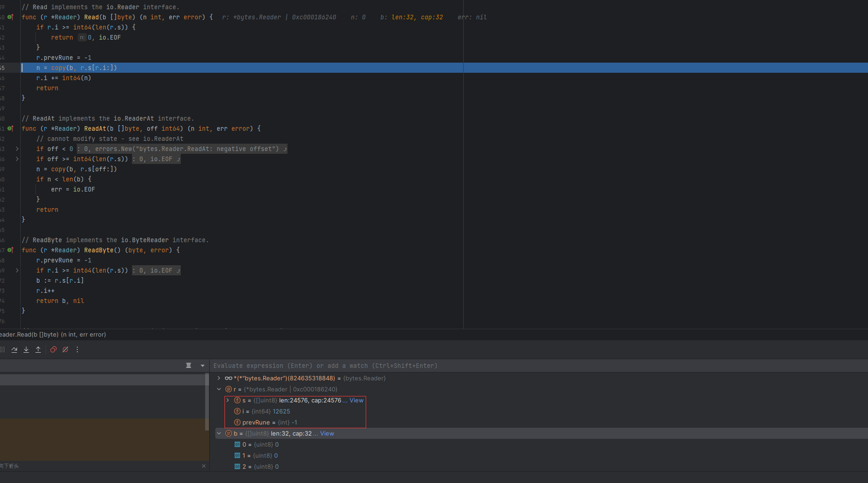Expand the s field slice node
The width and height of the screenshot is (868, 483).
point(228,400)
